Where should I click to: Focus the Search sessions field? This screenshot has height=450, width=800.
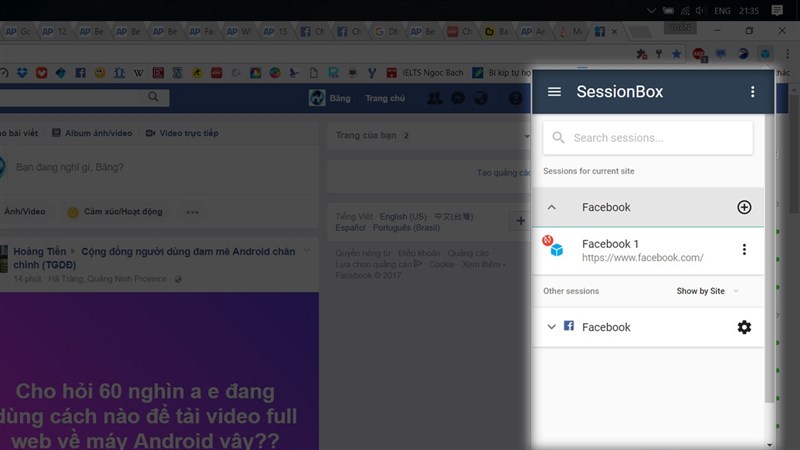pos(648,138)
